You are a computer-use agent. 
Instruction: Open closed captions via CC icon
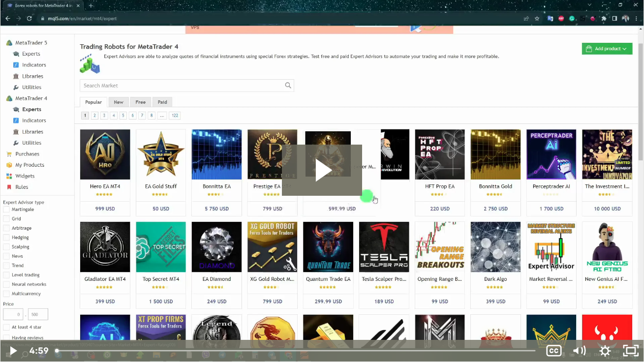pyautogui.click(x=553, y=351)
